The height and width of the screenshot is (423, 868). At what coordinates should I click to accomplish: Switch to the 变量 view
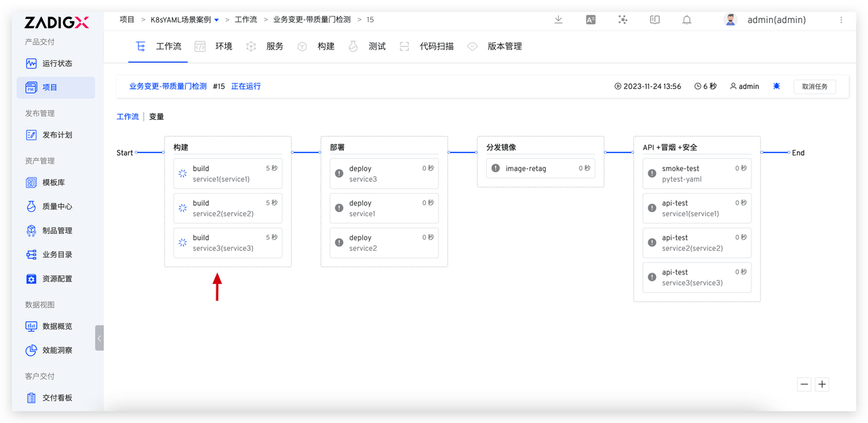[x=157, y=117]
